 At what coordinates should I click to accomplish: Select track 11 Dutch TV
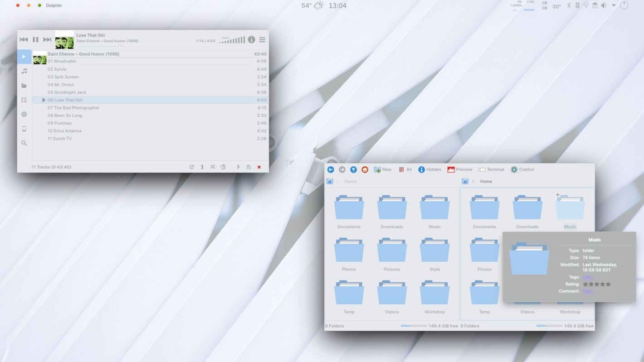pos(150,139)
